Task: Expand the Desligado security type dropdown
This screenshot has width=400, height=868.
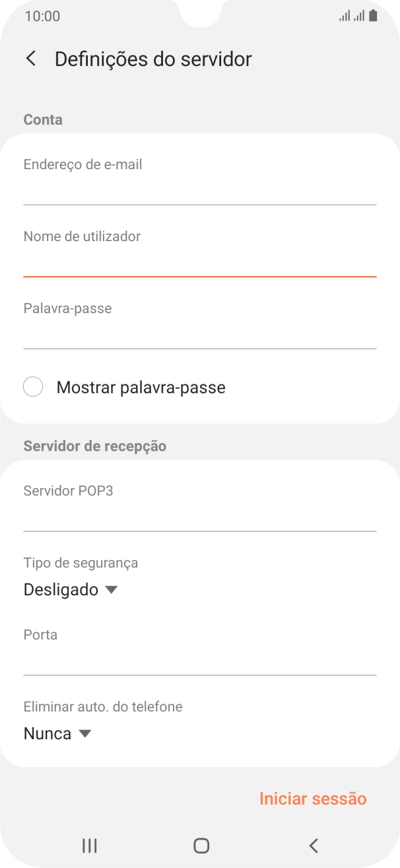Action: (x=71, y=589)
